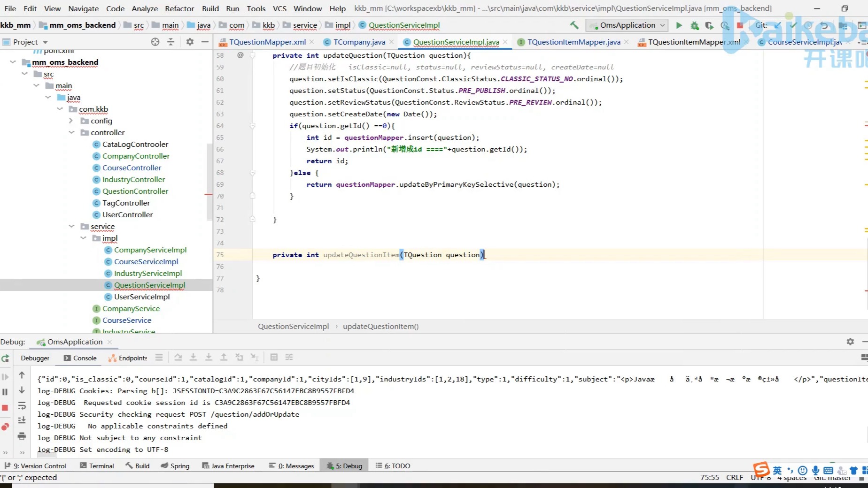Open Debug panel settings gear

(x=850, y=342)
